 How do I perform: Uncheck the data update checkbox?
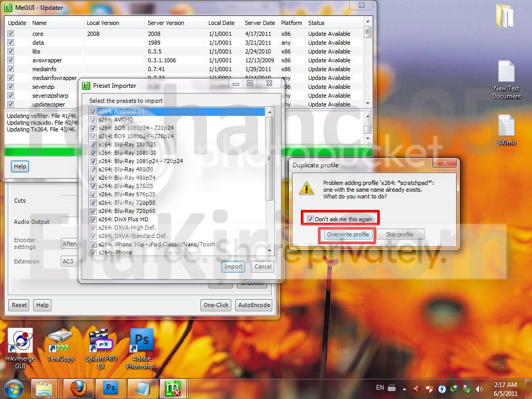(x=11, y=43)
